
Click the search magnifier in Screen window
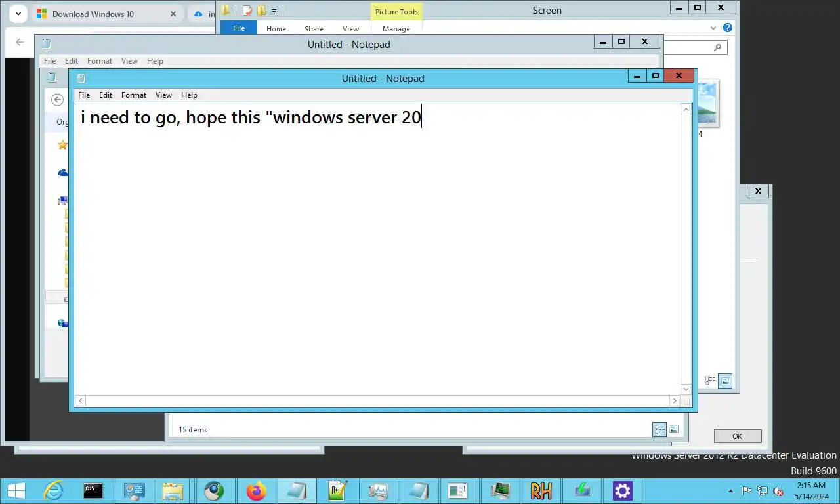click(x=717, y=47)
